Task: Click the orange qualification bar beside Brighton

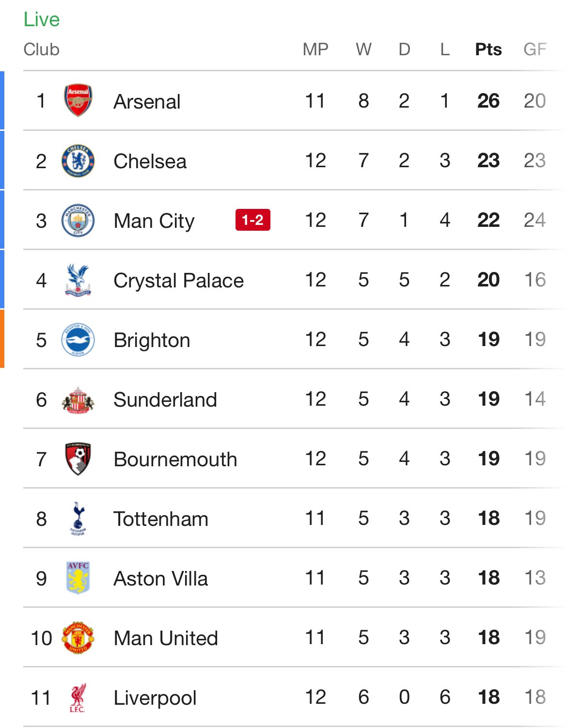Action: (x=2, y=339)
